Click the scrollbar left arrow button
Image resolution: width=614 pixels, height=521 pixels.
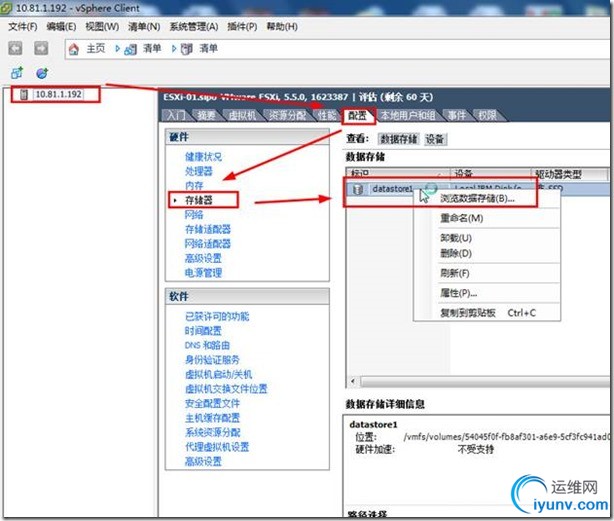click(353, 381)
